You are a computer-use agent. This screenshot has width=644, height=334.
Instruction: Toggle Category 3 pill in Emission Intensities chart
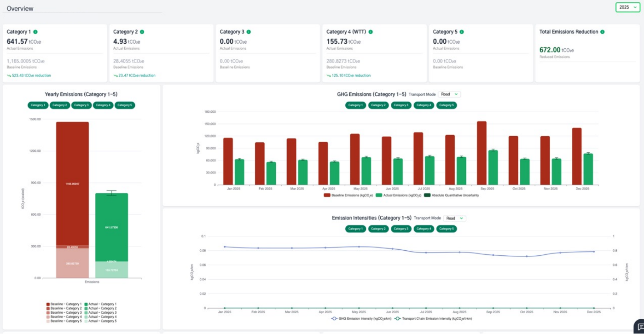401,229
